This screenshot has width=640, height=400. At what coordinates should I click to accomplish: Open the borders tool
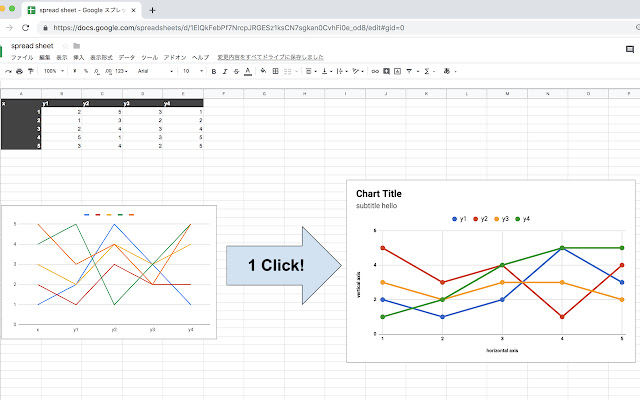(276, 71)
